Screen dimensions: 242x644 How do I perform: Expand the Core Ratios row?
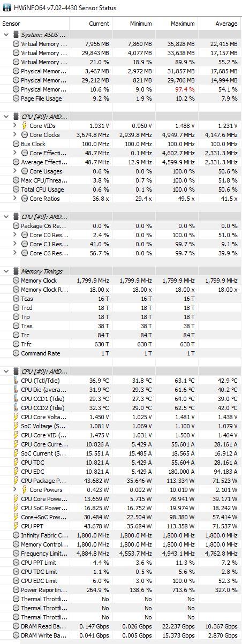coord(15,199)
